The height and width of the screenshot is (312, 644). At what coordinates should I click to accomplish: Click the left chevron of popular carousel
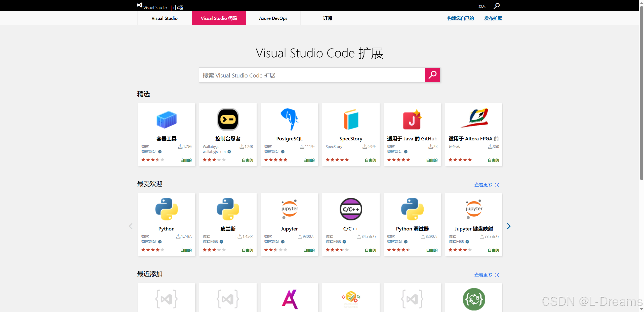[x=131, y=226]
